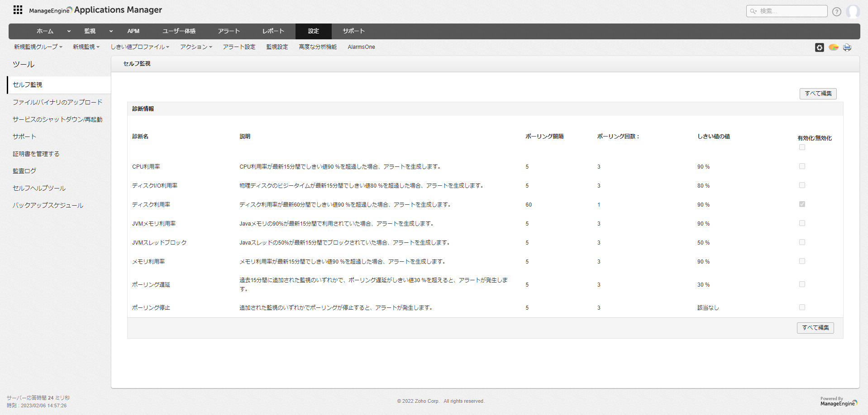Viewport: 868px width, 415px height.
Task: Click the top すべて編集 button
Action: pos(818,94)
